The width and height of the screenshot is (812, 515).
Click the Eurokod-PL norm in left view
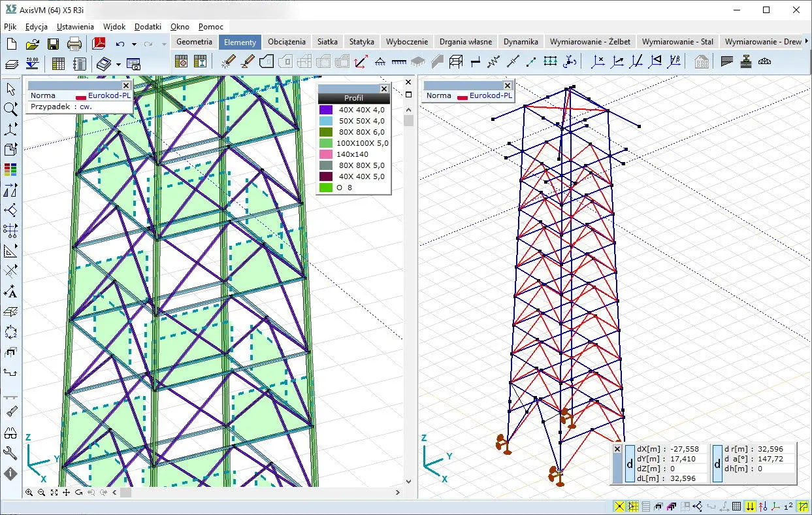click(x=109, y=95)
